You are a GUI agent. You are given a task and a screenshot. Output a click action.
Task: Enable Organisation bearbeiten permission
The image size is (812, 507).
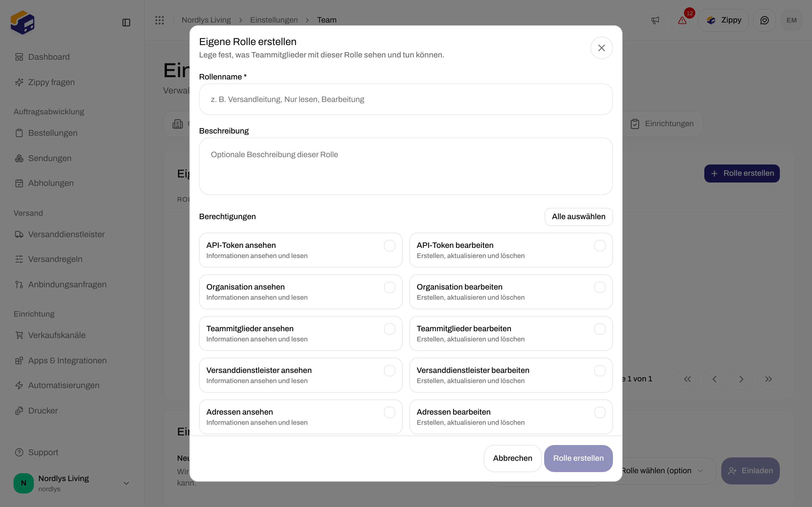click(600, 287)
